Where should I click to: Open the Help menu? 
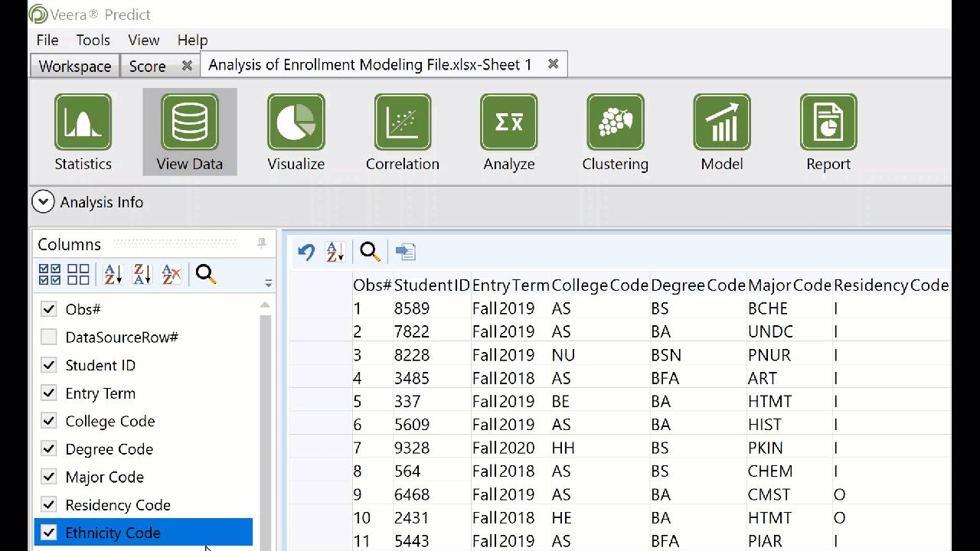192,40
